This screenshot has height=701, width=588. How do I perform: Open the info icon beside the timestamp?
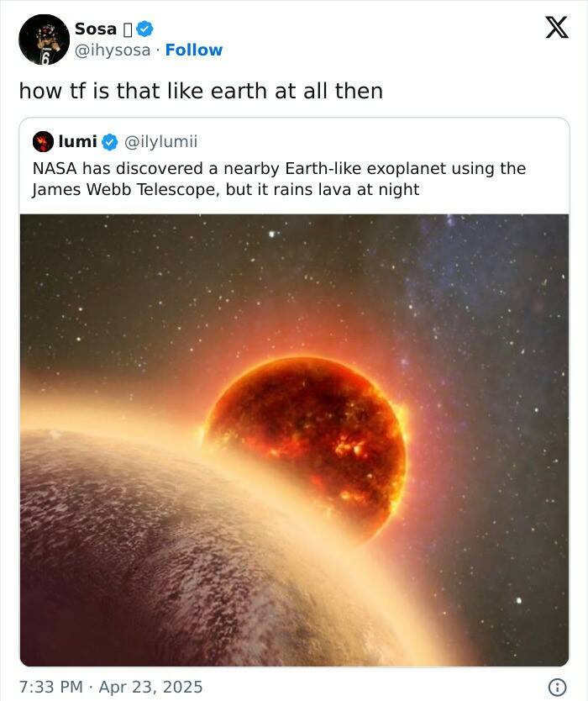click(x=556, y=687)
